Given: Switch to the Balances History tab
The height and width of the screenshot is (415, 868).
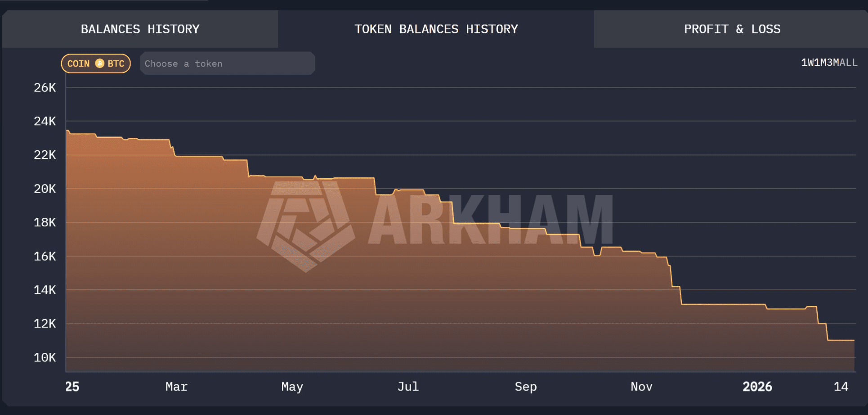Looking at the screenshot, I should click(140, 29).
